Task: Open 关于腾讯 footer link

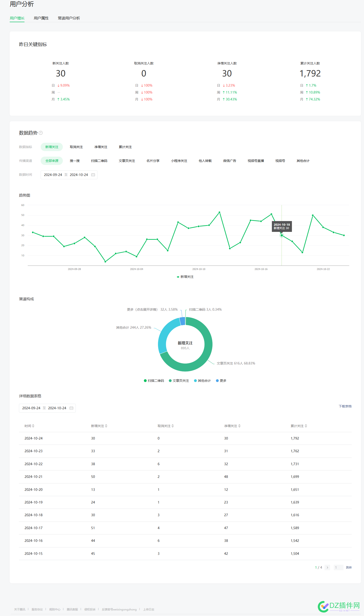Action: click(x=20, y=609)
